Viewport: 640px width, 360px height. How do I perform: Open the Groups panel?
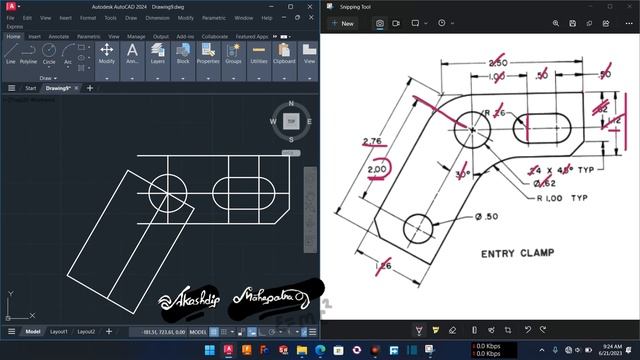pos(233,60)
